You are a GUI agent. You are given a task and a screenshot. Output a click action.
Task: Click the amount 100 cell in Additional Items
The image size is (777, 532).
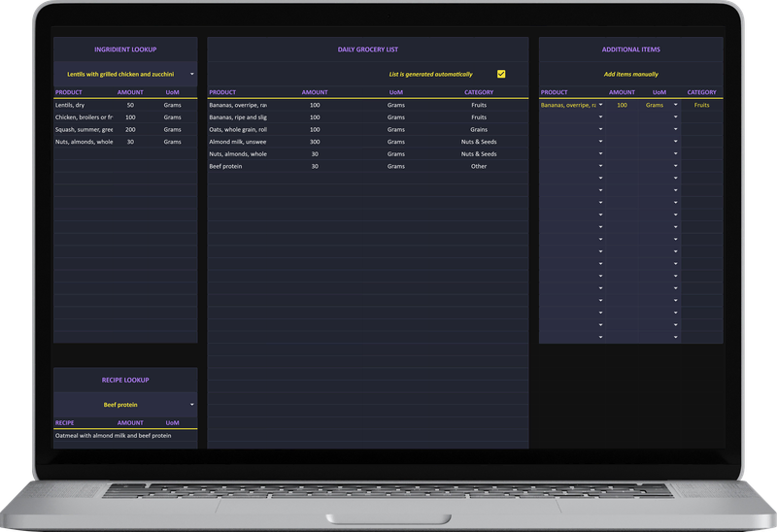coord(622,105)
